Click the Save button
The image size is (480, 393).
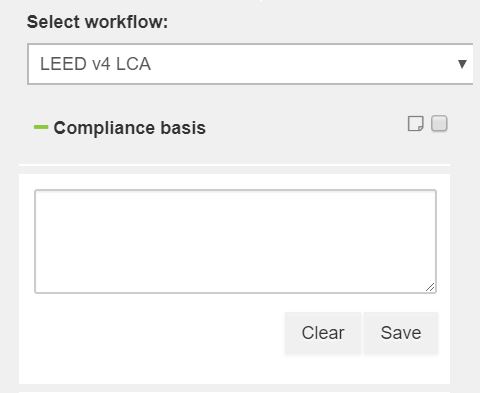(x=401, y=333)
